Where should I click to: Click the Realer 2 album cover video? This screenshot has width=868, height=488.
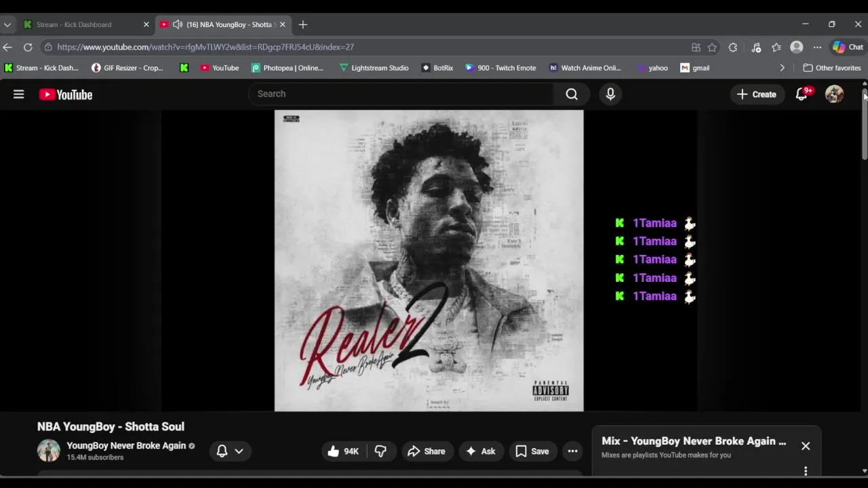tap(429, 261)
